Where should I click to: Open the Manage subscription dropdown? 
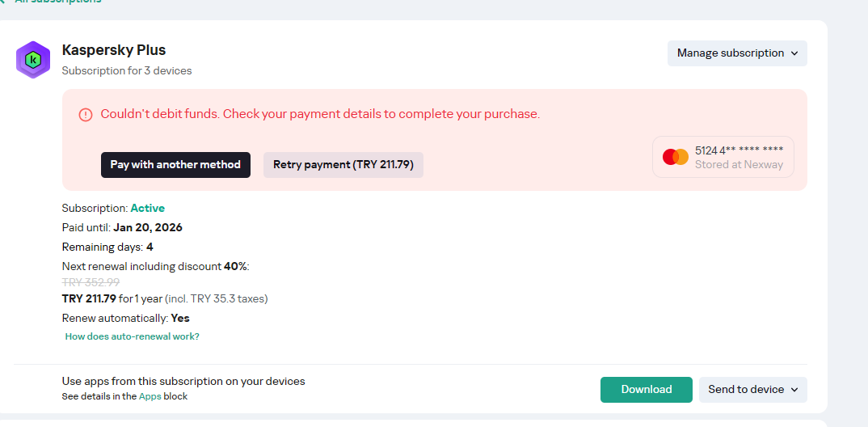tap(737, 53)
